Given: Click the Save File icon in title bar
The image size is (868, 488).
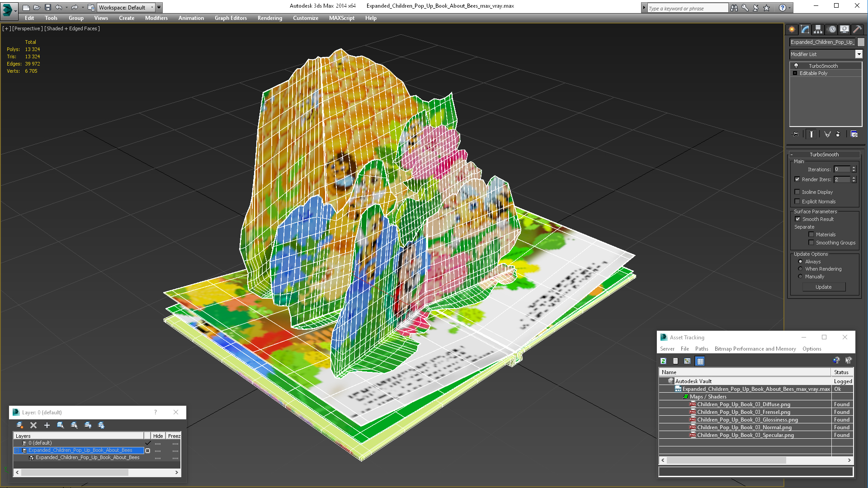Looking at the screenshot, I should tap(47, 7).
